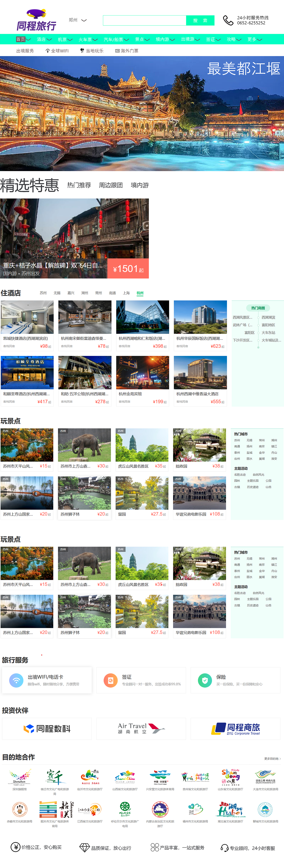
Task: Click the 赤峰市文化和旅游局 logo
Action: pyautogui.click(x=20, y=809)
